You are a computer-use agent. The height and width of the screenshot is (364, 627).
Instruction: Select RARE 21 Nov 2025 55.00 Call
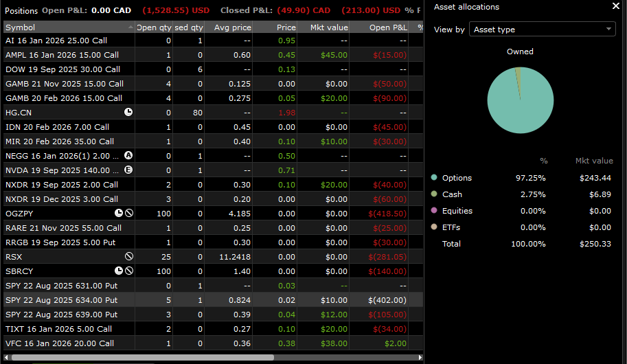pyautogui.click(x=63, y=227)
